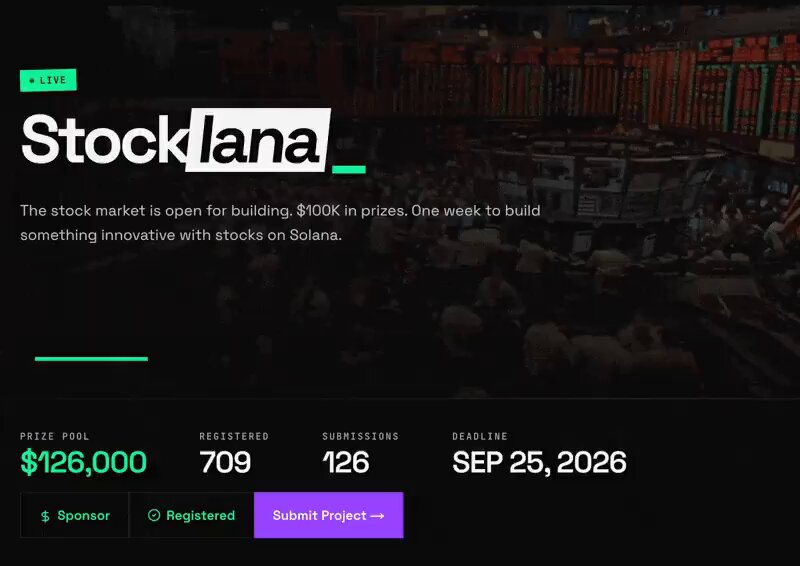Click the green progress bar line

(91, 359)
